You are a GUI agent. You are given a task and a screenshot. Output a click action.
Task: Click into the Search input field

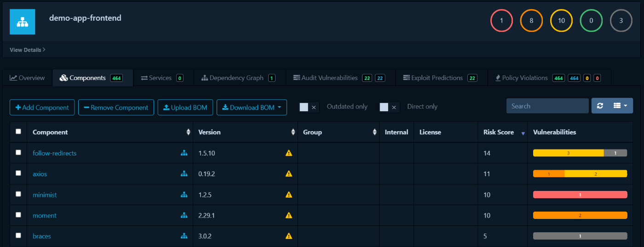[x=547, y=106]
